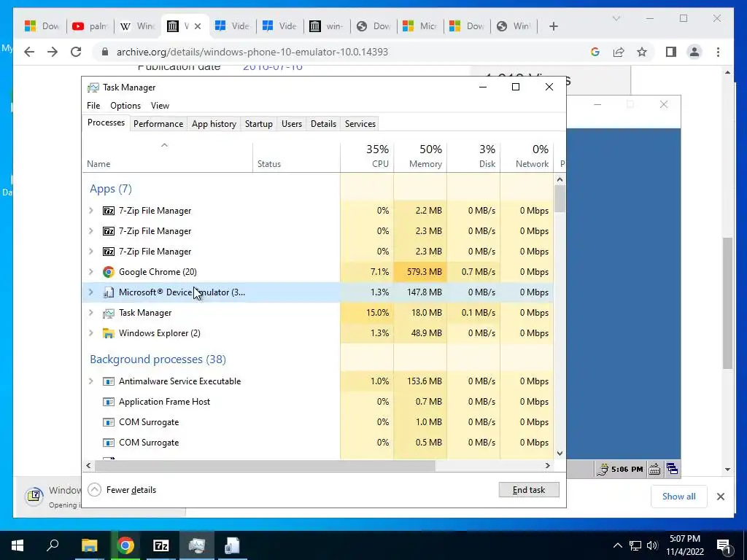Click keyboard icon in emulator window taskbar
The height and width of the screenshot is (560, 747).
coord(654,469)
